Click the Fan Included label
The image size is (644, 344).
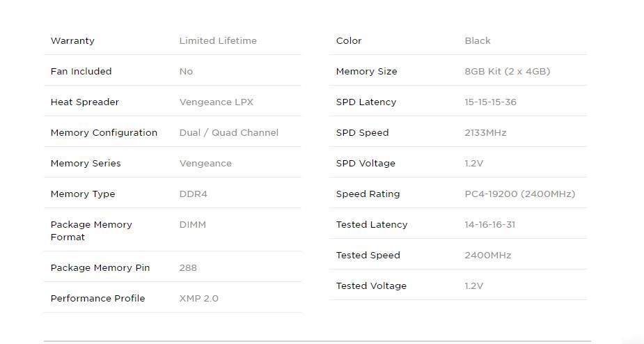(81, 72)
